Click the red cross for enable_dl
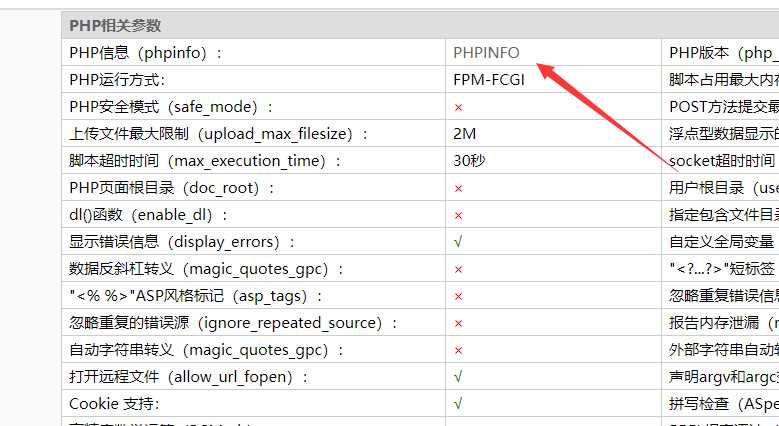779x426 pixels. coord(458,215)
